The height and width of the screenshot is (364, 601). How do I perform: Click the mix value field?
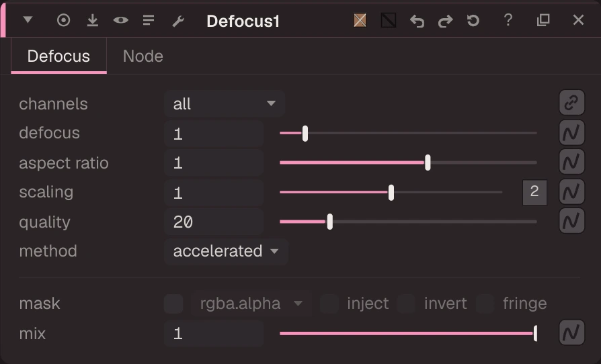pos(214,334)
